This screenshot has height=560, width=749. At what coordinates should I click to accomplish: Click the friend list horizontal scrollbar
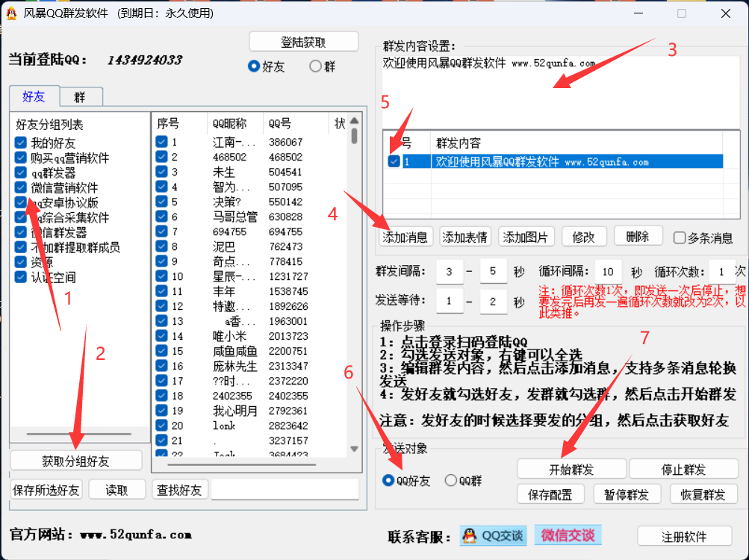(241, 464)
